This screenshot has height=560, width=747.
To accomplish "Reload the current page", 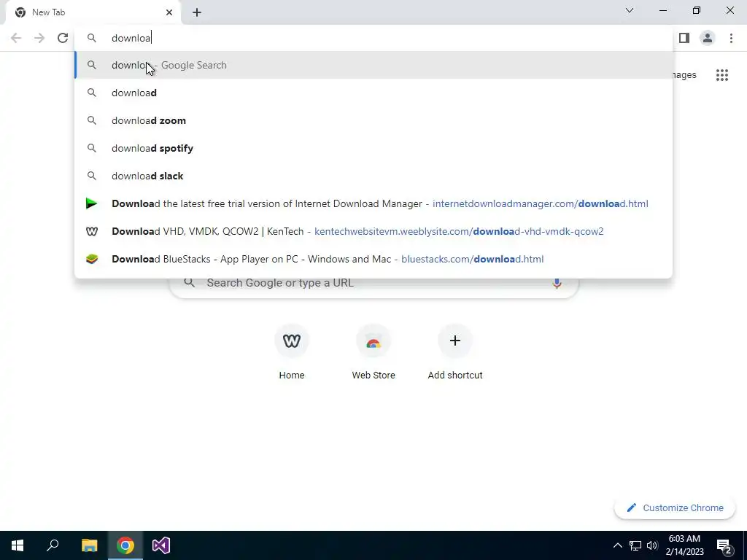I will [x=63, y=38].
